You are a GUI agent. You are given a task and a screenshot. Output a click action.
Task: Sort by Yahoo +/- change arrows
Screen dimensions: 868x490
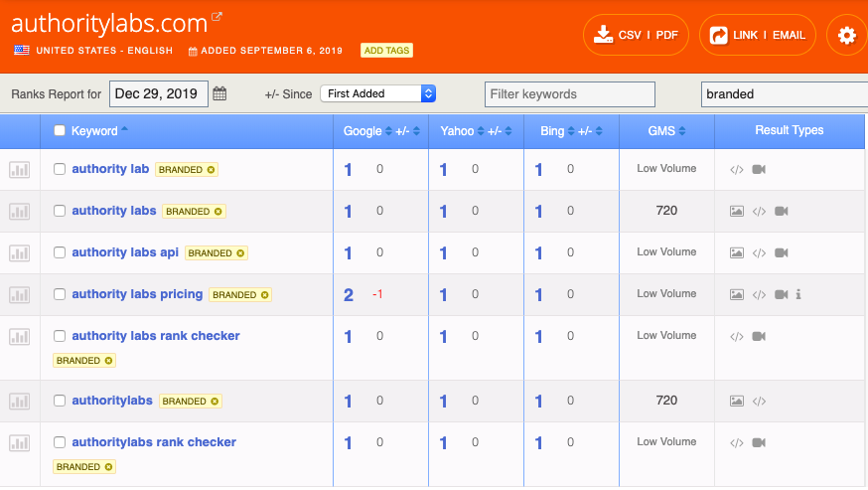click(x=508, y=131)
